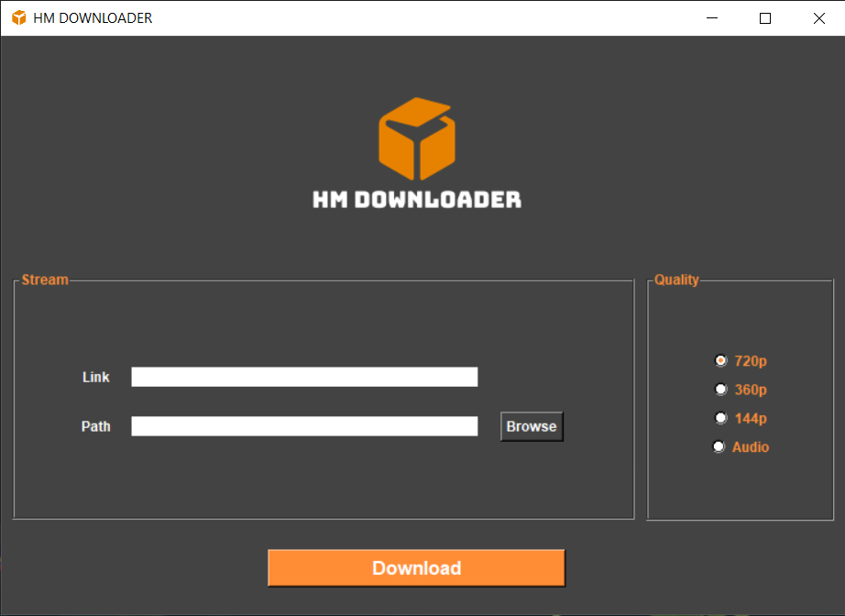Click the Quality group label
The width and height of the screenshot is (845, 616).
[676, 280]
